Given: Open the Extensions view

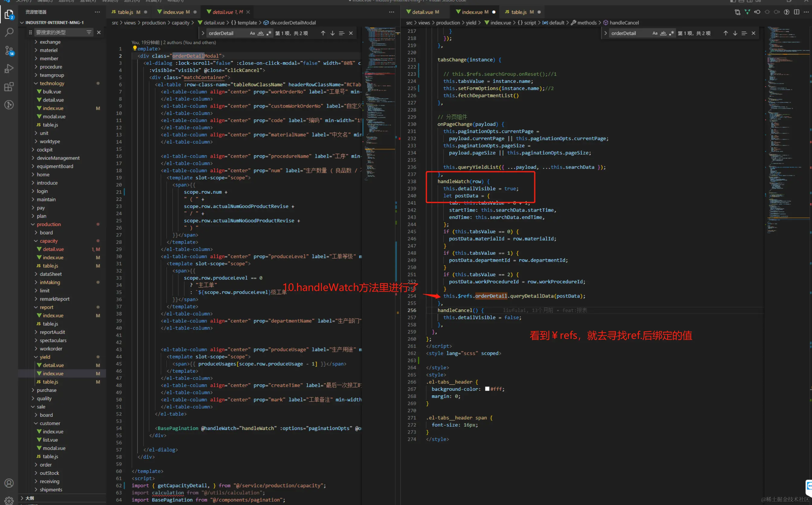Looking at the screenshot, I should pyautogui.click(x=9, y=87).
